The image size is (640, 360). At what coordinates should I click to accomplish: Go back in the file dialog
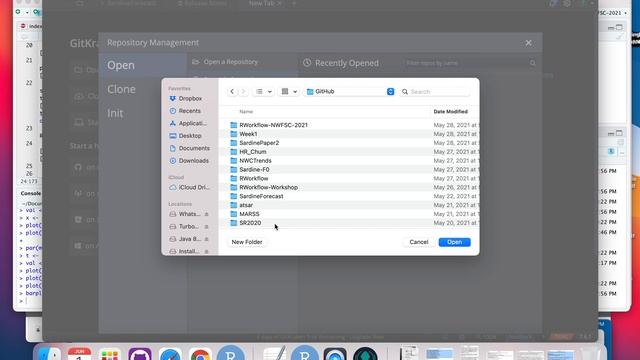(232, 91)
